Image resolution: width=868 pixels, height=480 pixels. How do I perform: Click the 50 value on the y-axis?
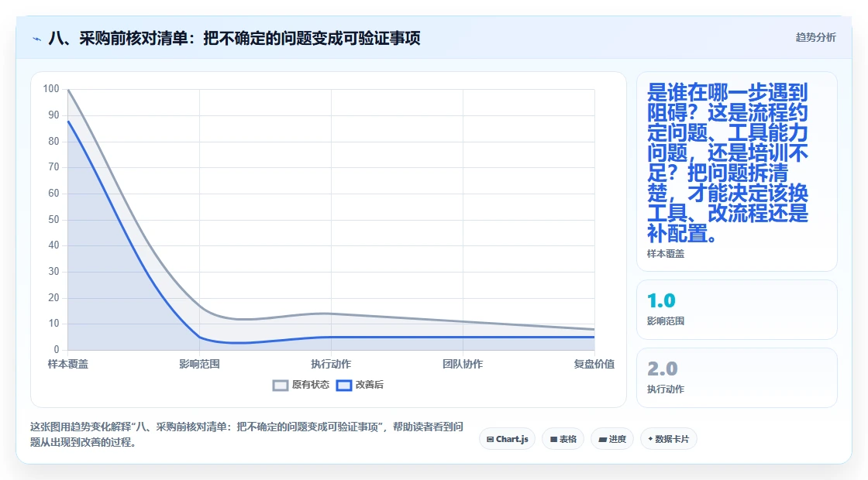coord(53,220)
